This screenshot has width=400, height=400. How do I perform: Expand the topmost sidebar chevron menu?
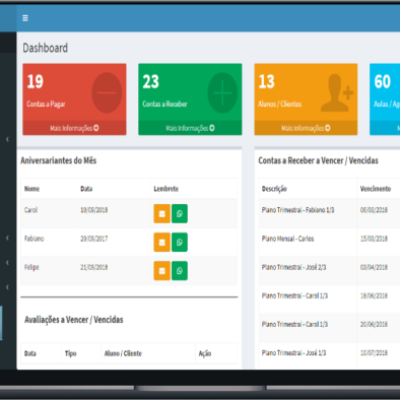coord(7,139)
